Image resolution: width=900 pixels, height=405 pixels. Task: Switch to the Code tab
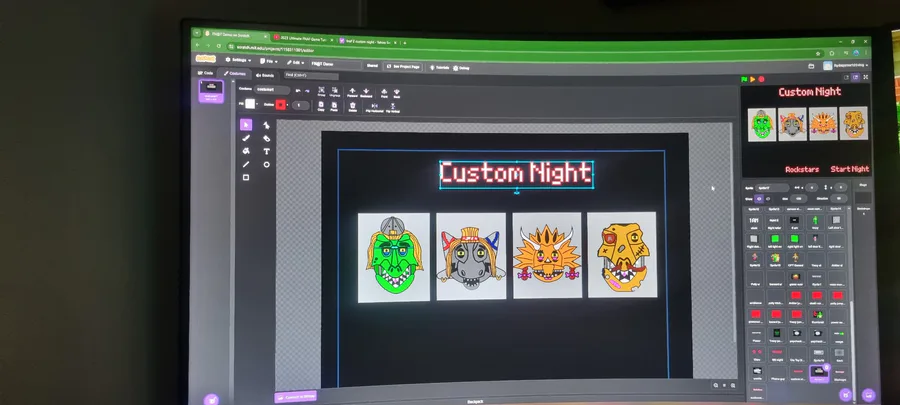pyautogui.click(x=205, y=73)
